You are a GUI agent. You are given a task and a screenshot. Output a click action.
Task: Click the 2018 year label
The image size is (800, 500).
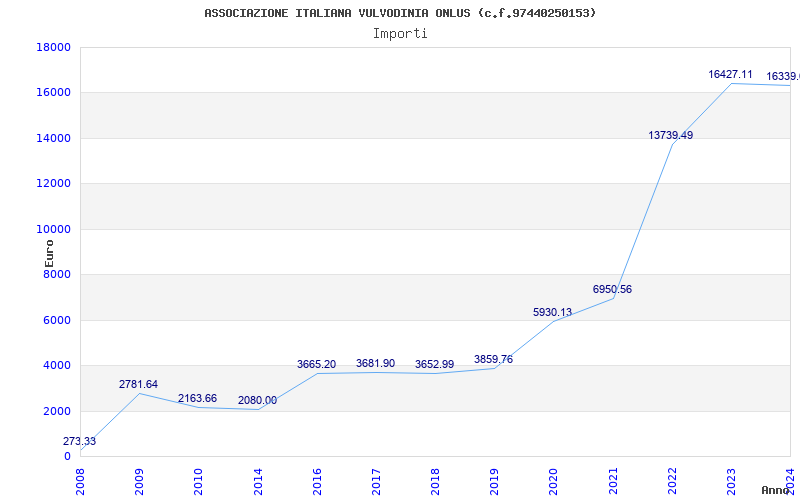click(x=435, y=482)
